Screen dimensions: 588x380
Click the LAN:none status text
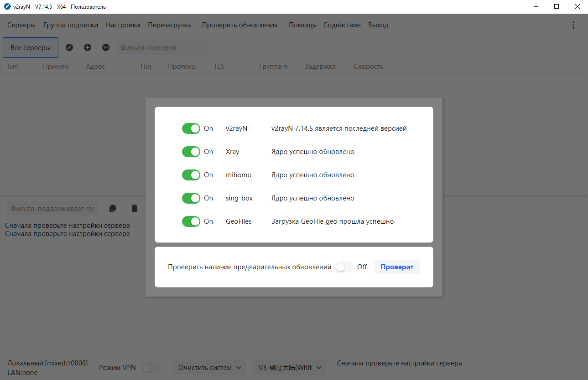click(22, 373)
